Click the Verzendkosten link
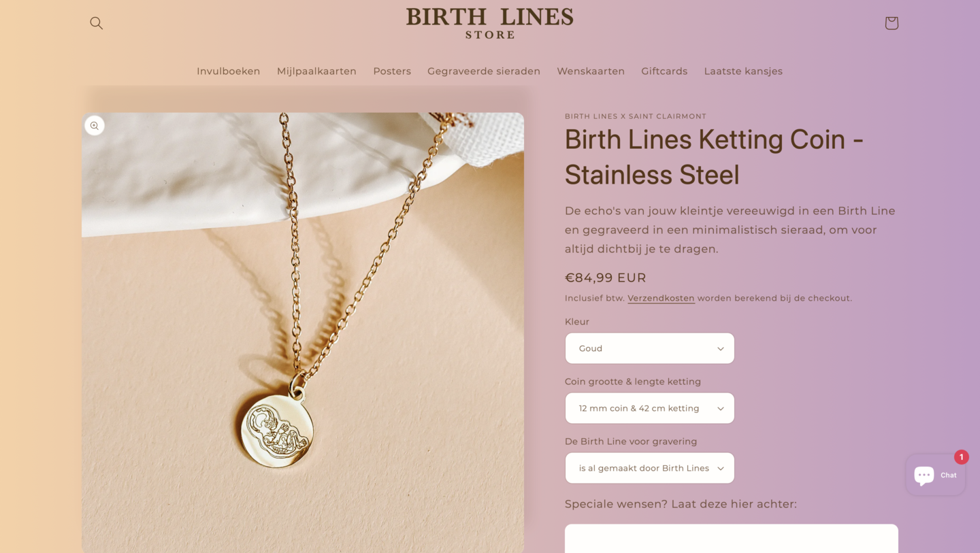980x553 pixels. pos(661,298)
